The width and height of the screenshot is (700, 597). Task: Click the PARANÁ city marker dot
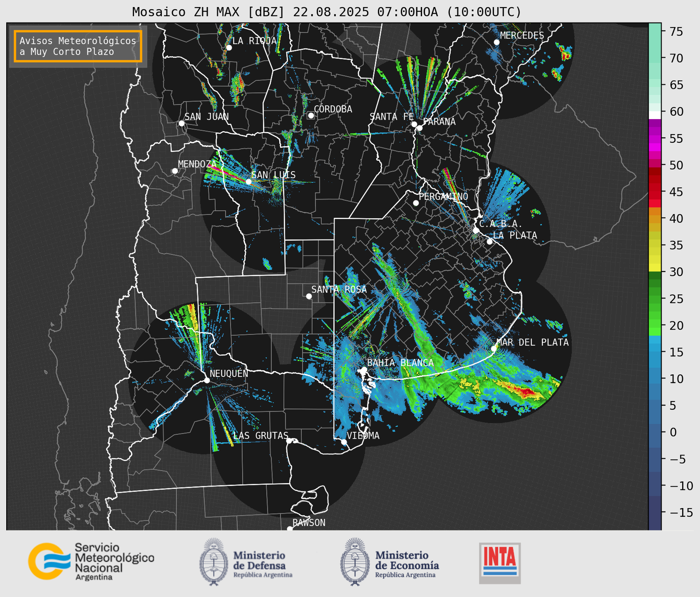(x=420, y=128)
